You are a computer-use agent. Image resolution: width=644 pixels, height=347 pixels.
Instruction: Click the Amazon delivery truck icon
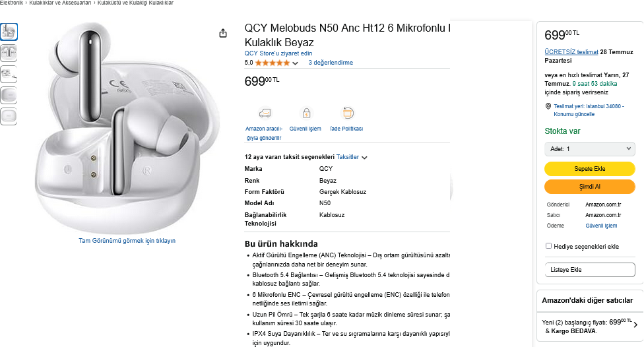265,113
